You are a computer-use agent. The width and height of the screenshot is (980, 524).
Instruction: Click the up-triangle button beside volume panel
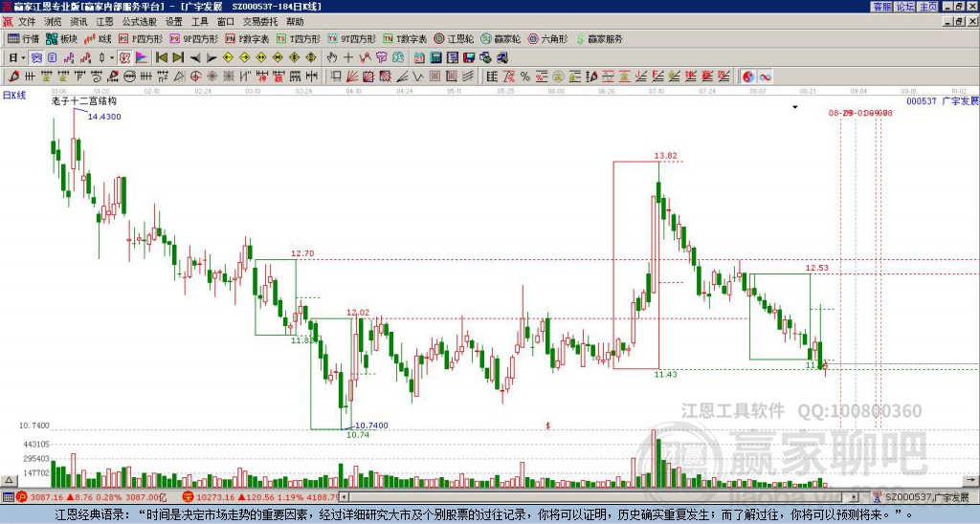pyautogui.click(x=9, y=480)
